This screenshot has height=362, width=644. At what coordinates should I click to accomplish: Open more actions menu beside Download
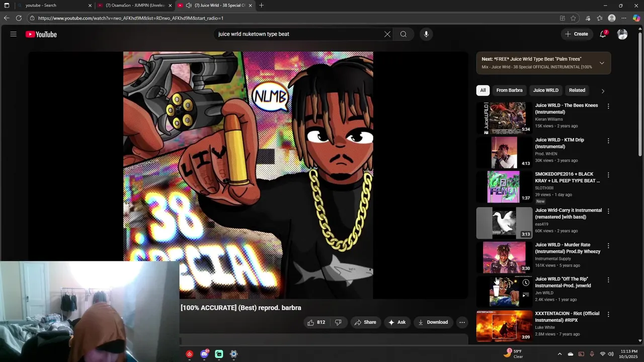tap(462, 322)
